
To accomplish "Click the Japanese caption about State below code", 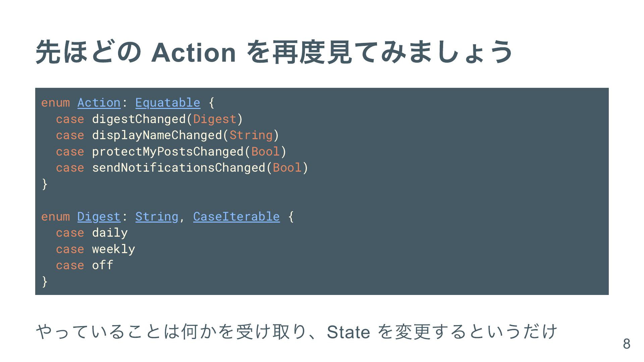I will [x=297, y=331].
